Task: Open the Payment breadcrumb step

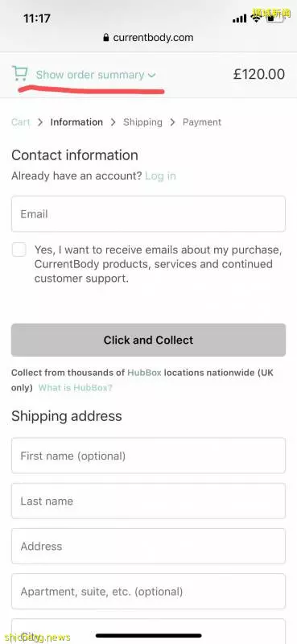Action: point(202,122)
